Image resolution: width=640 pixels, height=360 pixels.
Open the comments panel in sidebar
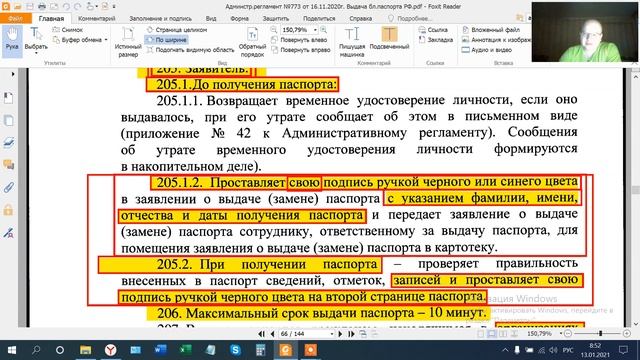8,165
